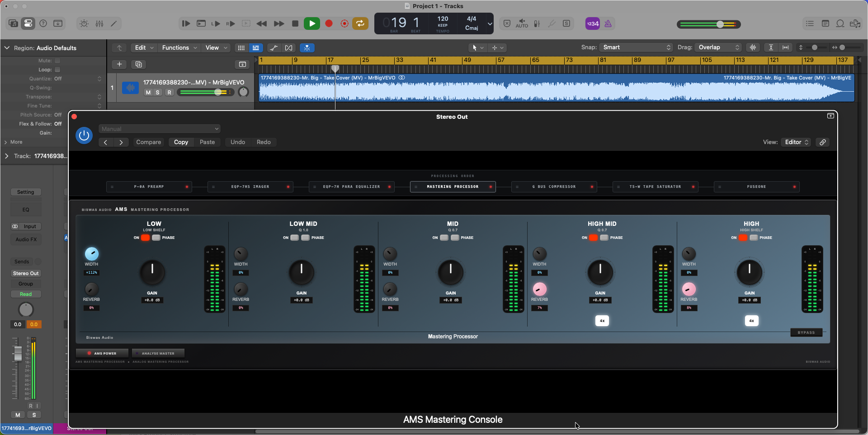Click the LOW band GAIN knob

click(152, 272)
